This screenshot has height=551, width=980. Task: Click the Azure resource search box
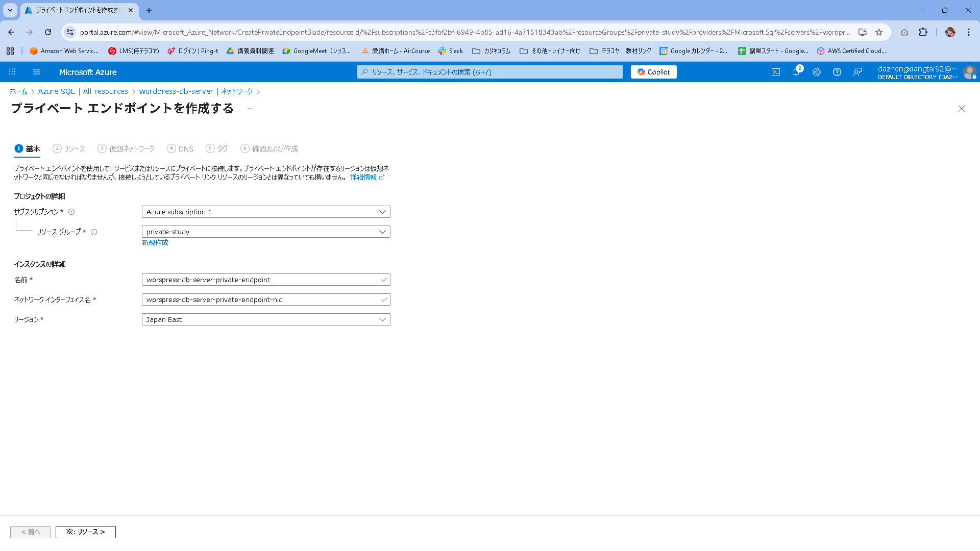pos(490,72)
